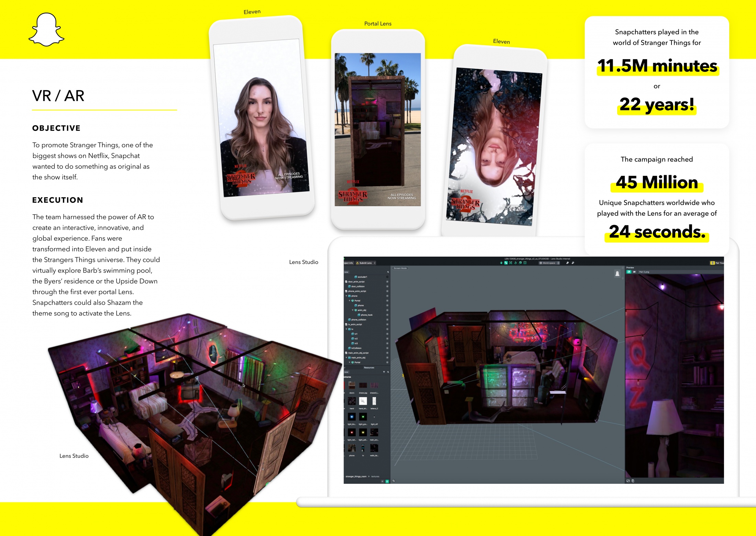The height and width of the screenshot is (536, 756).
Task: Switch Resources to list view
Action: [382, 481]
